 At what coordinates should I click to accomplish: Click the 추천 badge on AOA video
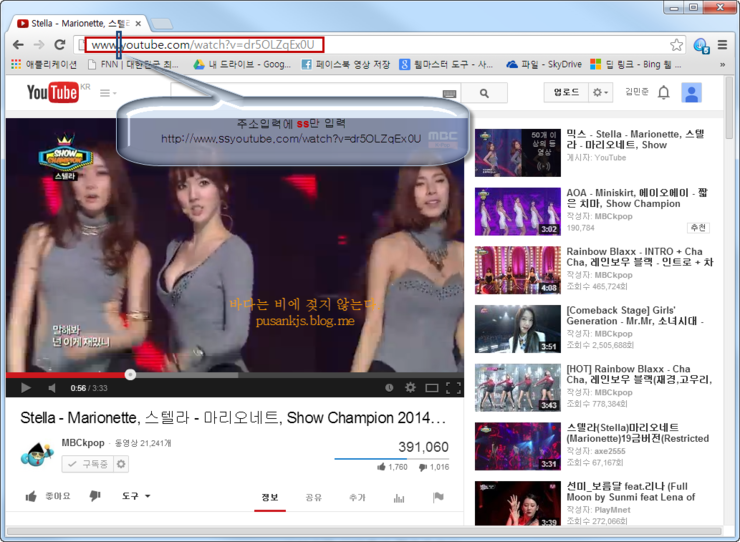tap(698, 228)
